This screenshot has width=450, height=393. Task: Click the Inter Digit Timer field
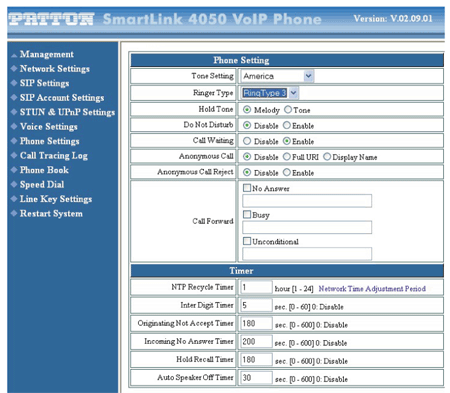[256, 305]
